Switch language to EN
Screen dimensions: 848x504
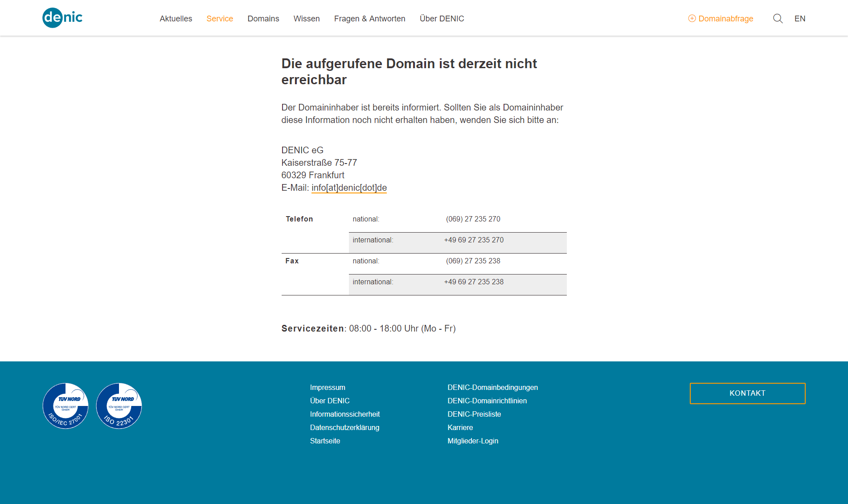coord(799,18)
